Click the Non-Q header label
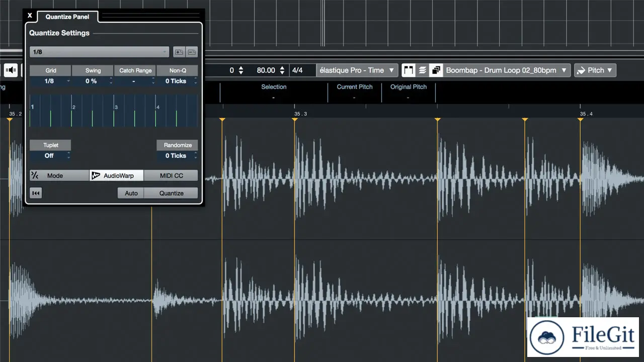Image resolution: width=644 pixels, height=362 pixels. click(178, 70)
